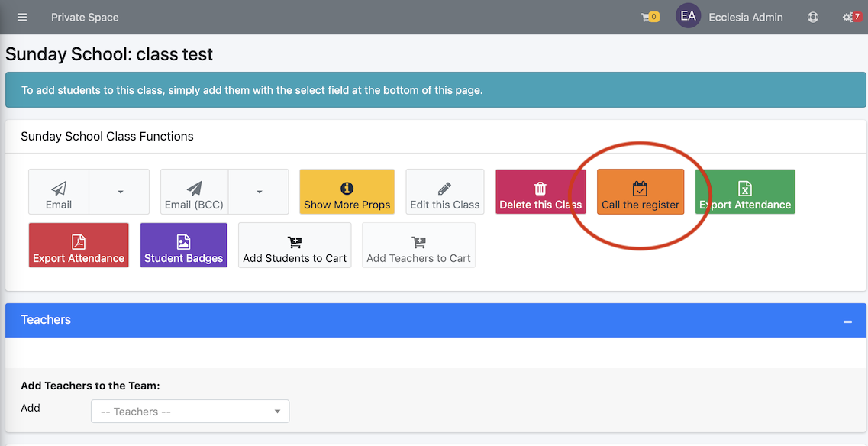Open the hamburger sidebar menu
The width and height of the screenshot is (868, 446).
[x=22, y=17]
